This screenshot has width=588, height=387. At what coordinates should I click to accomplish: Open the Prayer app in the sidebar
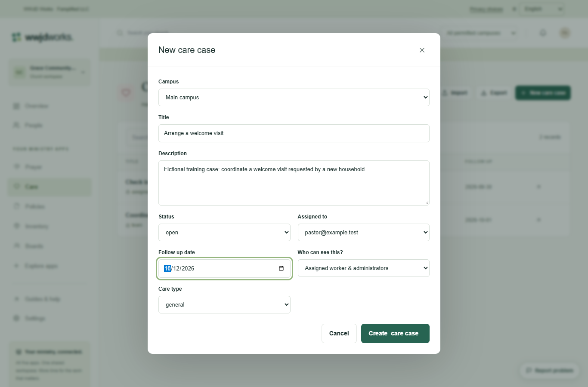coord(50,167)
